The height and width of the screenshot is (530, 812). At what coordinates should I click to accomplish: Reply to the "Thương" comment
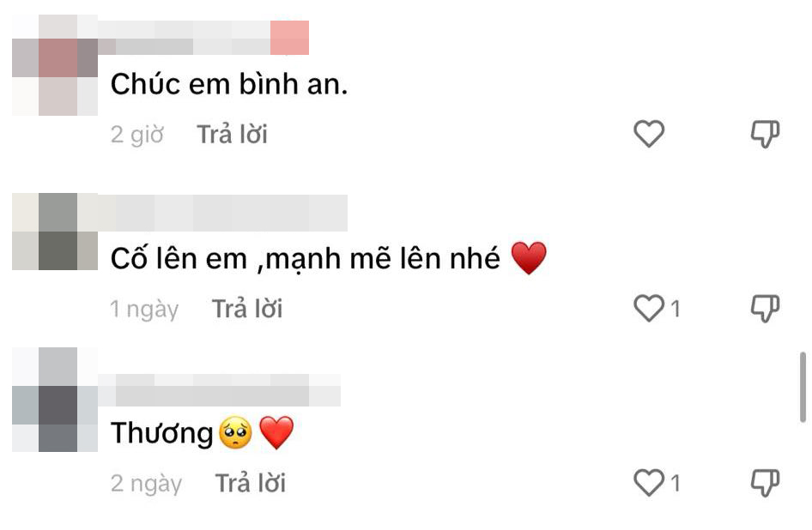[250, 484]
